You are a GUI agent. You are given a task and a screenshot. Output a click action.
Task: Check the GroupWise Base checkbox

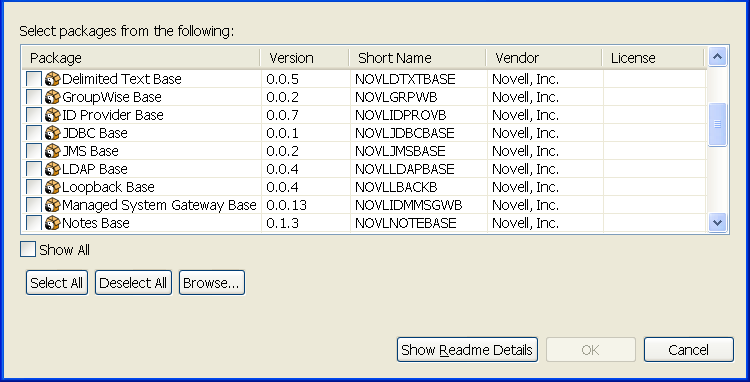point(33,97)
